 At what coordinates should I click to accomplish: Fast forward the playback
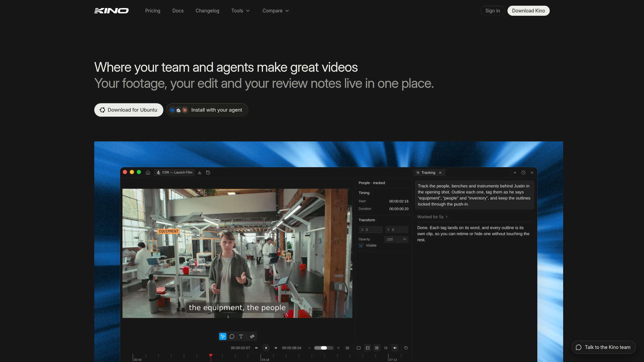click(x=276, y=348)
